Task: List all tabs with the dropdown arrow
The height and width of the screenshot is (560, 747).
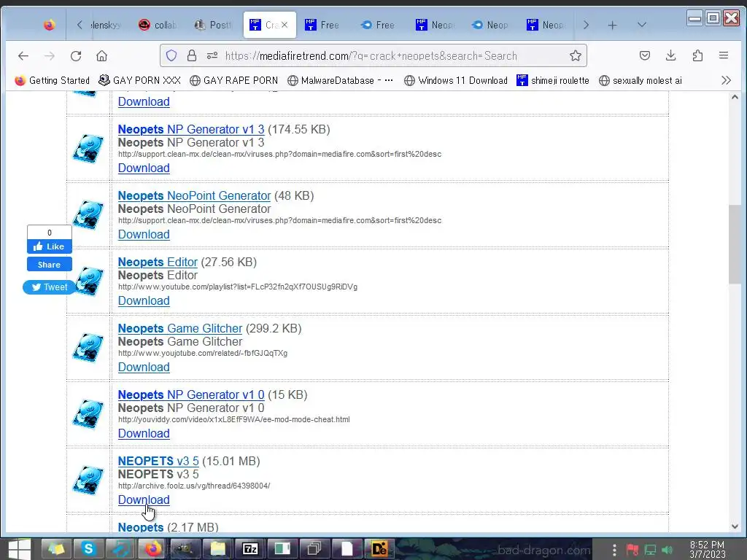Action: 642,25
